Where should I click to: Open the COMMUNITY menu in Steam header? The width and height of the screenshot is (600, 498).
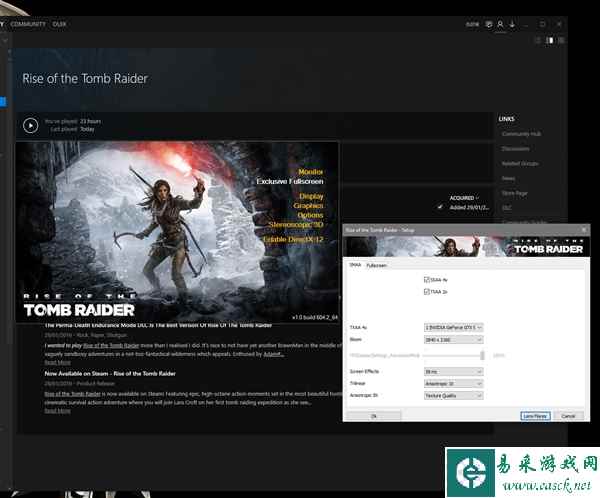[x=28, y=24]
